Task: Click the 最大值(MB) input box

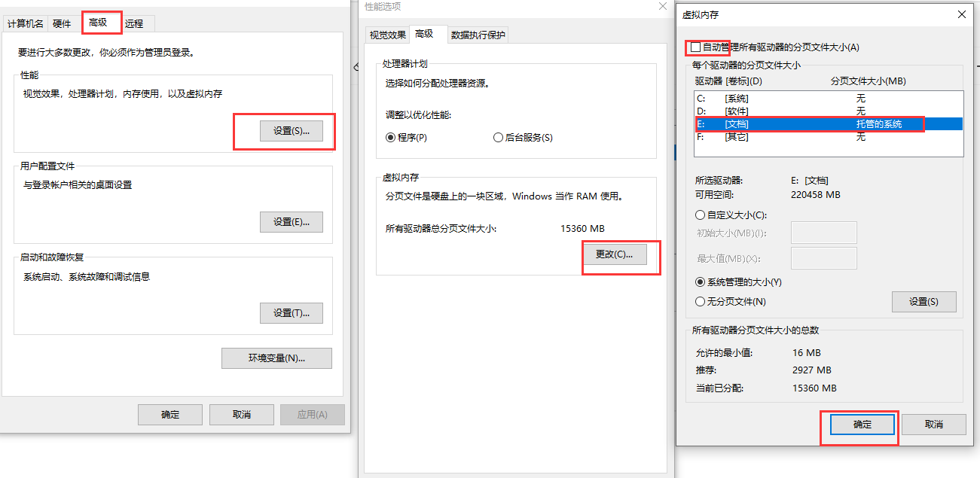Action: (824, 258)
